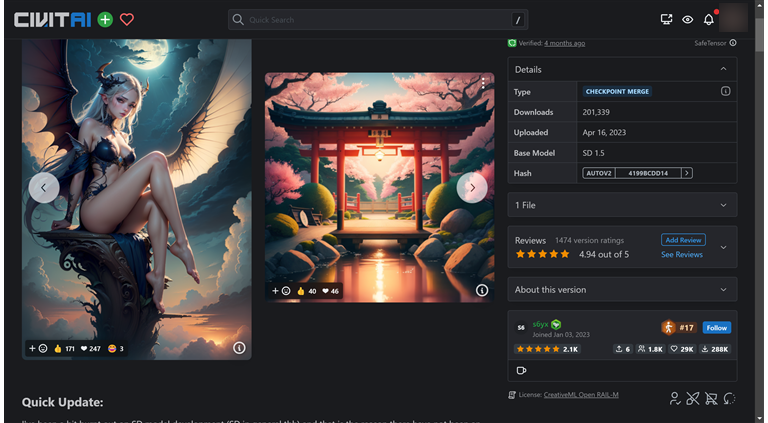Open the three-dot menu on torii image
The height and width of the screenshot is (423, 768).
click(483, 85)
